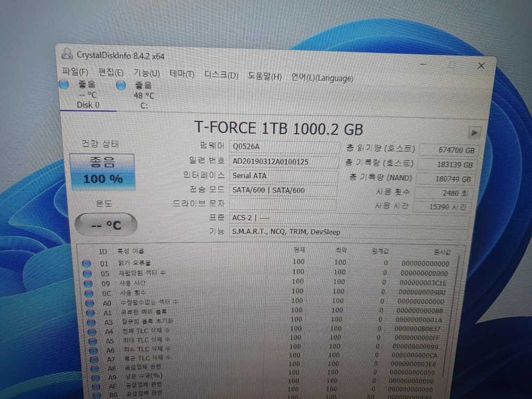This screenshot has height=399, width=532.
Task: Open the 편집(E) menu
Action: 111,72
